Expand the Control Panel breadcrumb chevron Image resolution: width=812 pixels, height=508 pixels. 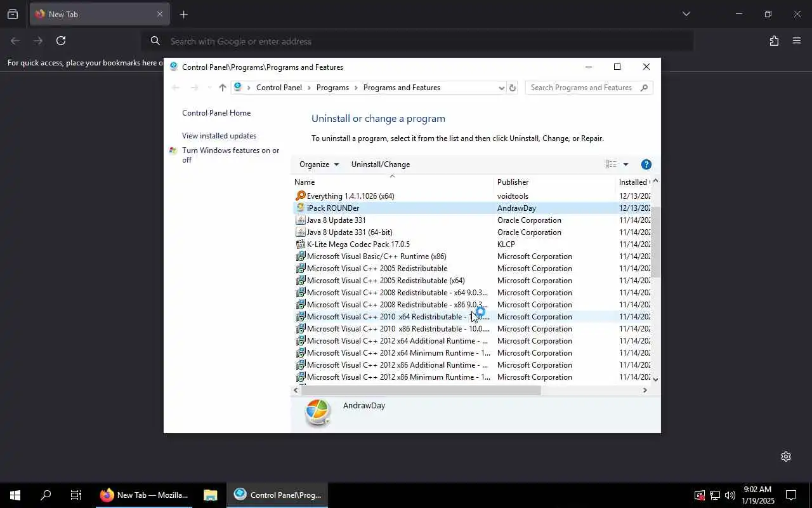click(310, 88)
